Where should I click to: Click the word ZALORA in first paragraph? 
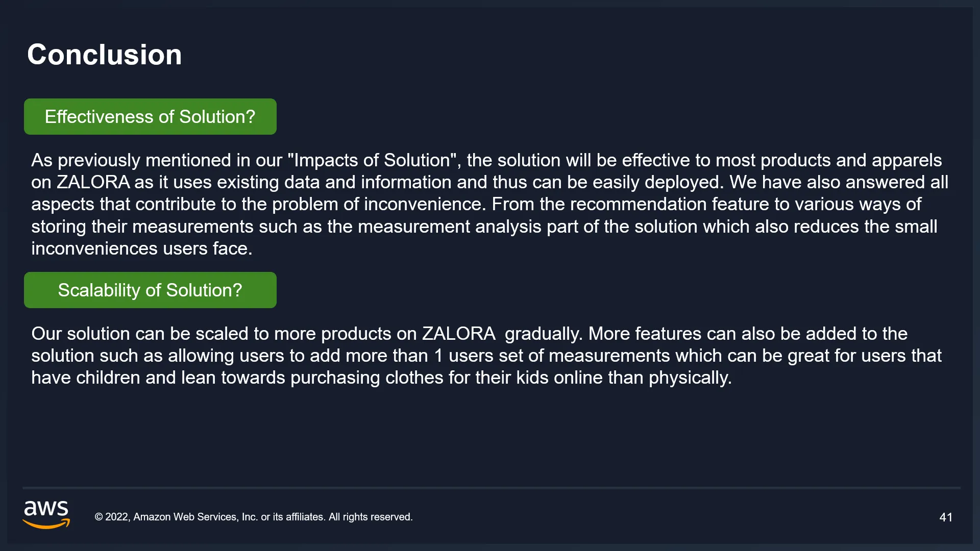[93, 182]
